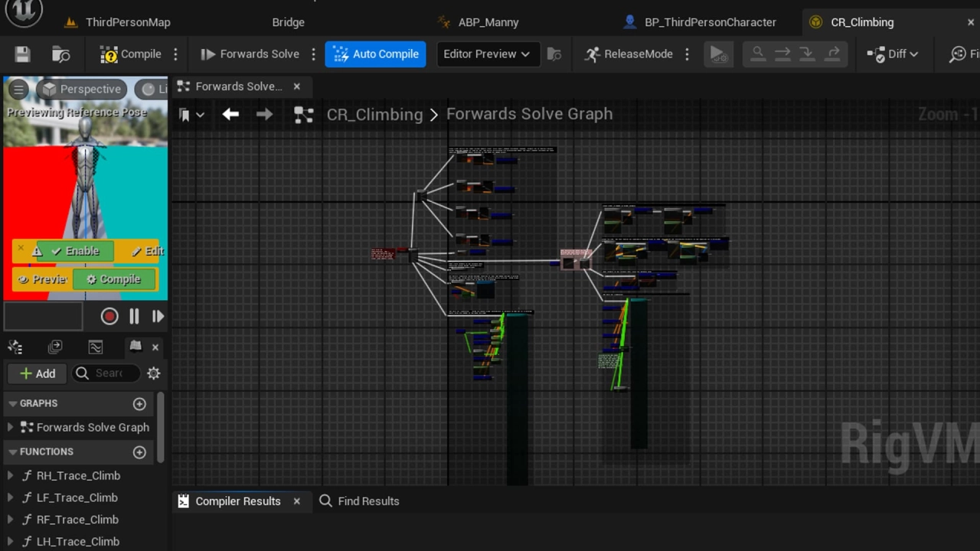
Task: Click the Find in blueprint icon
Action: pos(963,54)
